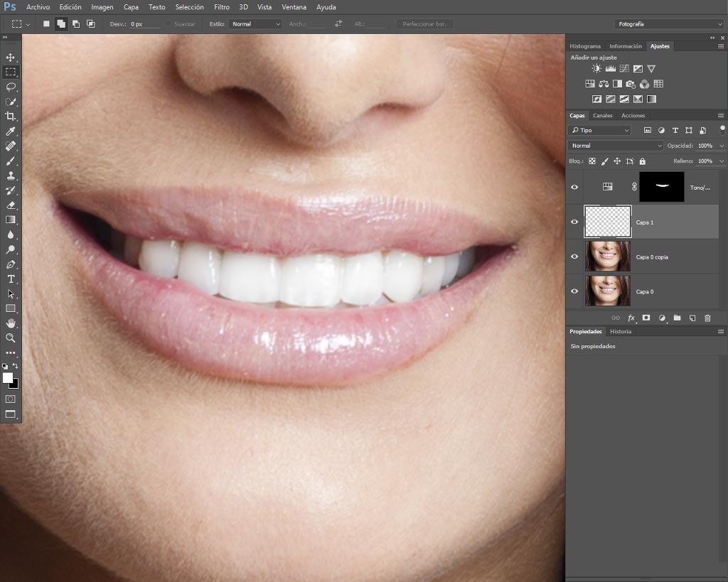The image size is (728, 582).
Task: Open the Estilo dropdown
Action: point(255,24)
